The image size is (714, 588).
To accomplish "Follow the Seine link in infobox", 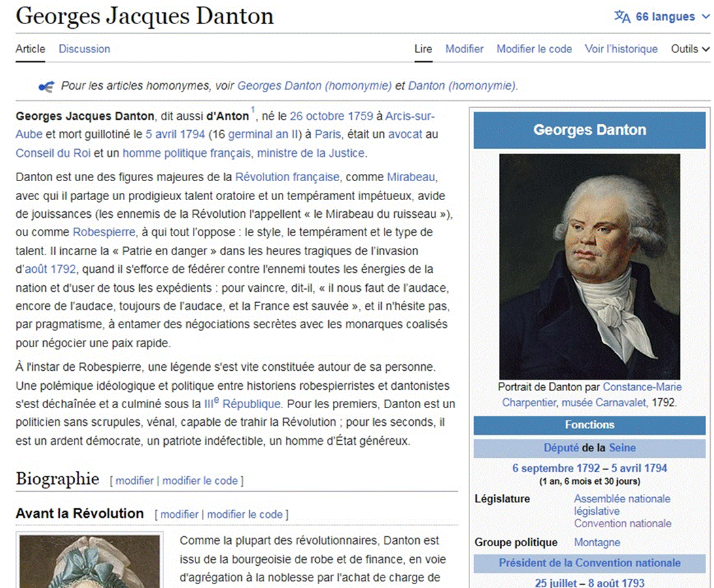I will coord(622,448).
